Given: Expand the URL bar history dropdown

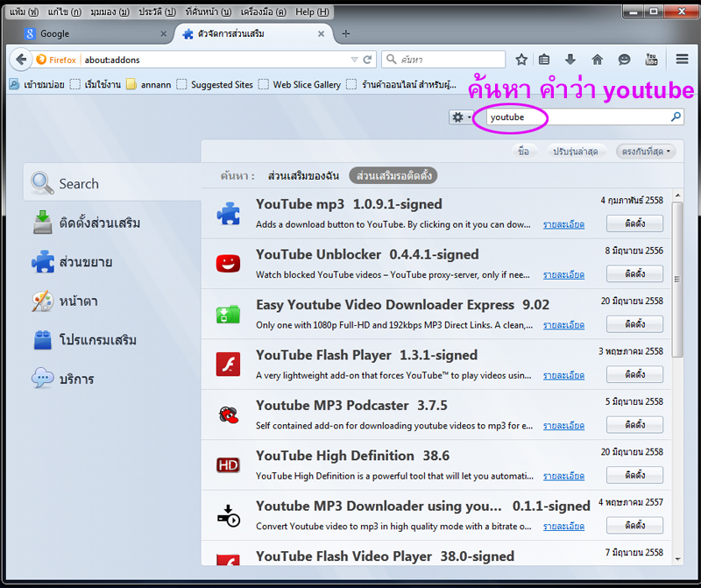Looking at the screenshot, I should 354,60.
